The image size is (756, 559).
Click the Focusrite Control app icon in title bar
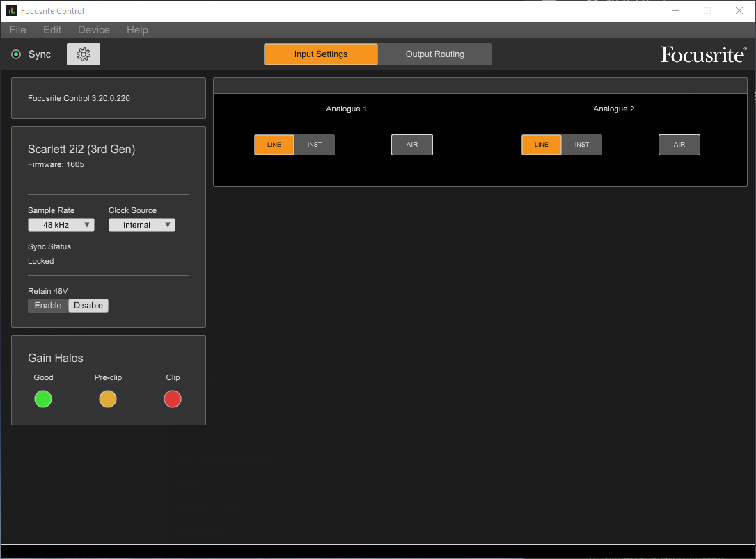(12, 10)
